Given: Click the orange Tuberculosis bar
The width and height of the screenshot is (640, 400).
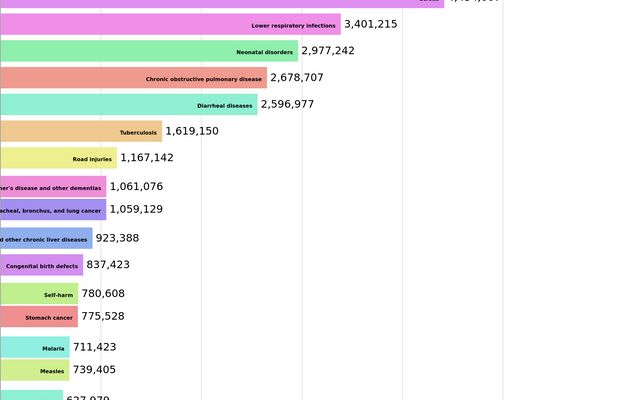Looking at the screenshot, I should click(x=80, y=131).
